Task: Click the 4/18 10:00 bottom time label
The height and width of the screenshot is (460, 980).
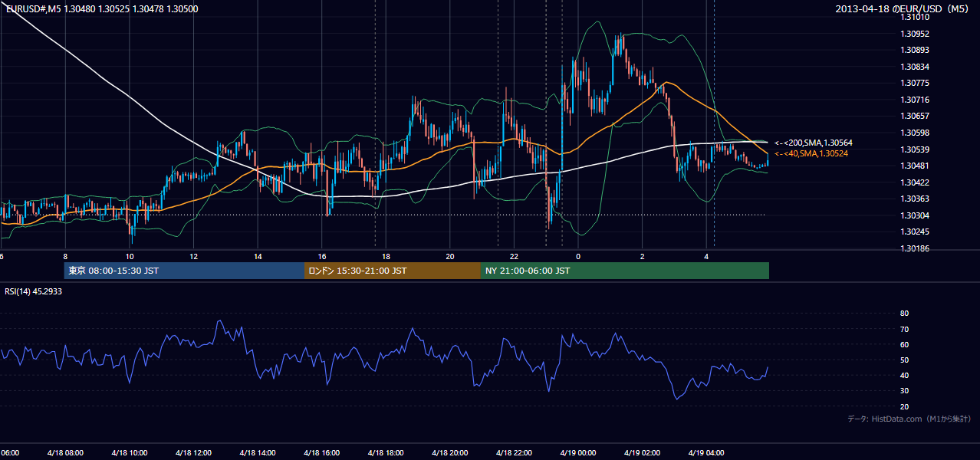Action: pyautogui.click(x=130, y=453)
